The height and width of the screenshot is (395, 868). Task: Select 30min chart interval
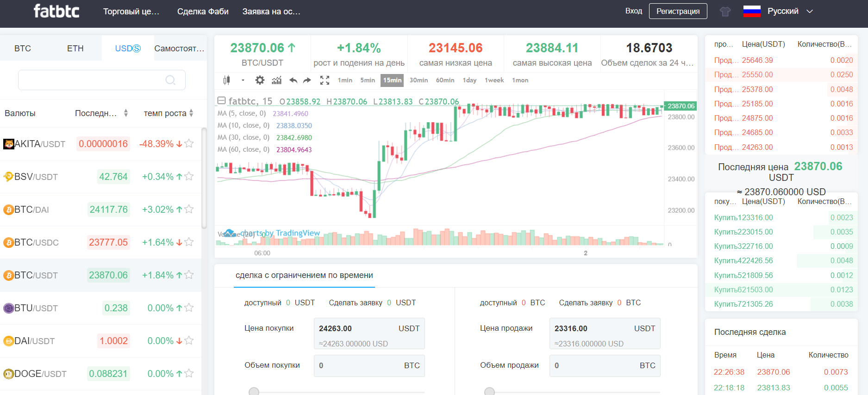418,80
